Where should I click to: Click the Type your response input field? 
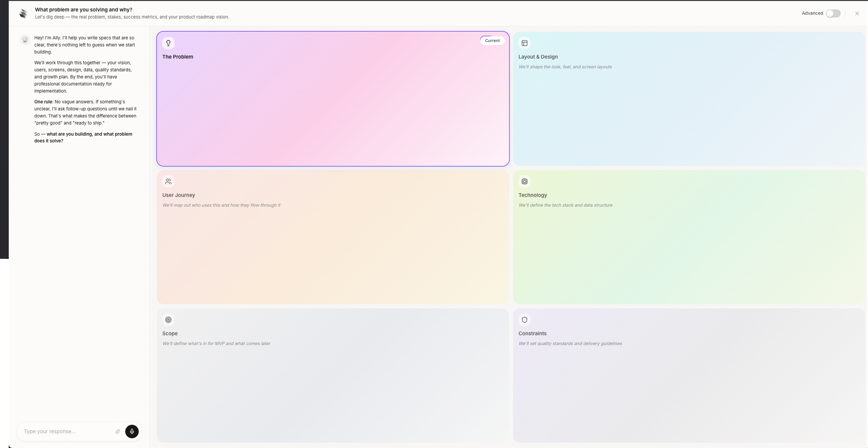(67, 432)
